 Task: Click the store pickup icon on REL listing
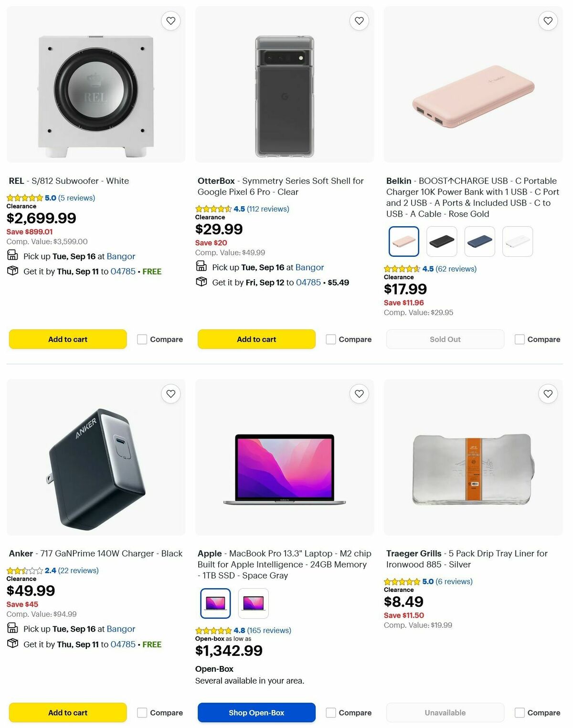click(x=12, y=255)
